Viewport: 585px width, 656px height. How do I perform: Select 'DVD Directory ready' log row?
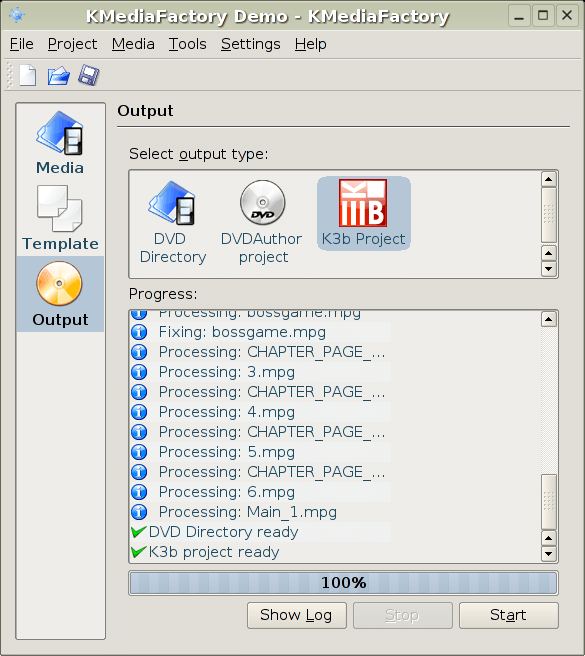pyautogui.click(x=260, y=532)
